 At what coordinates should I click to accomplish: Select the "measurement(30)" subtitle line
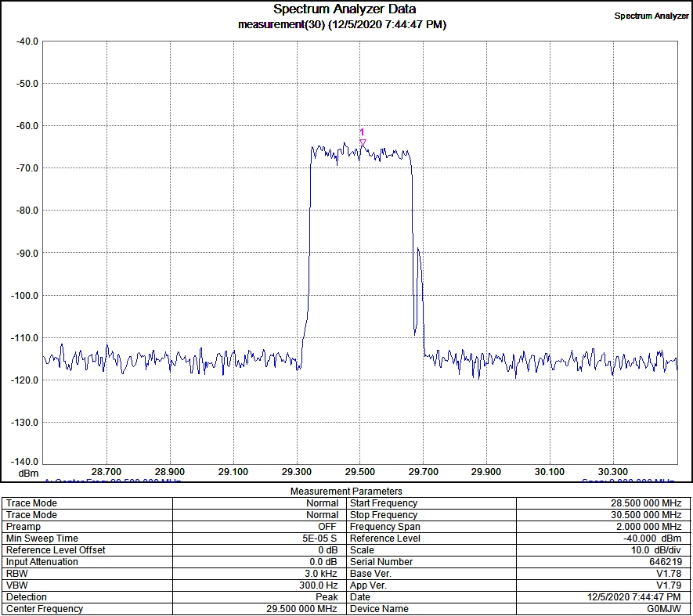(x=342, y=24)
